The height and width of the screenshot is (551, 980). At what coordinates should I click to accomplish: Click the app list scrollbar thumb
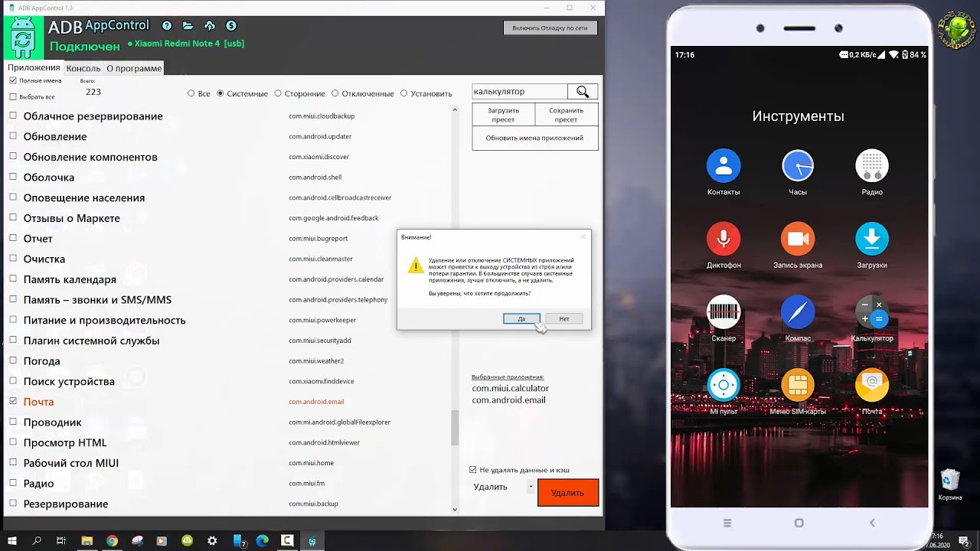(455, 428)
